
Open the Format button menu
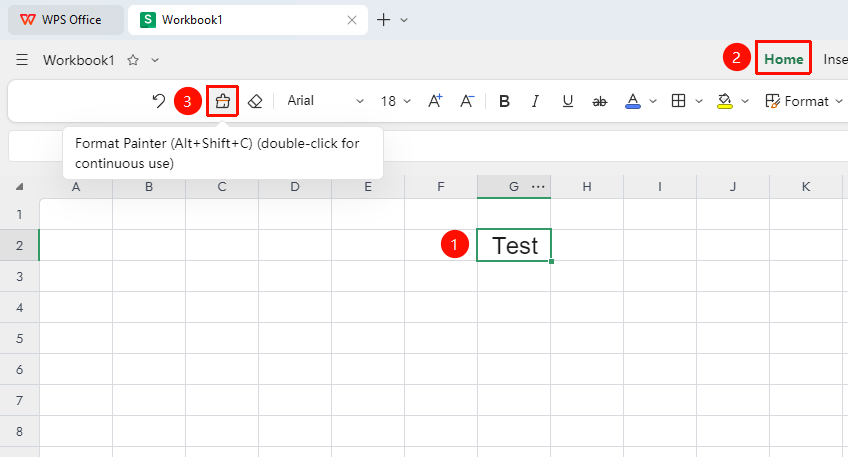pos(804,101)
